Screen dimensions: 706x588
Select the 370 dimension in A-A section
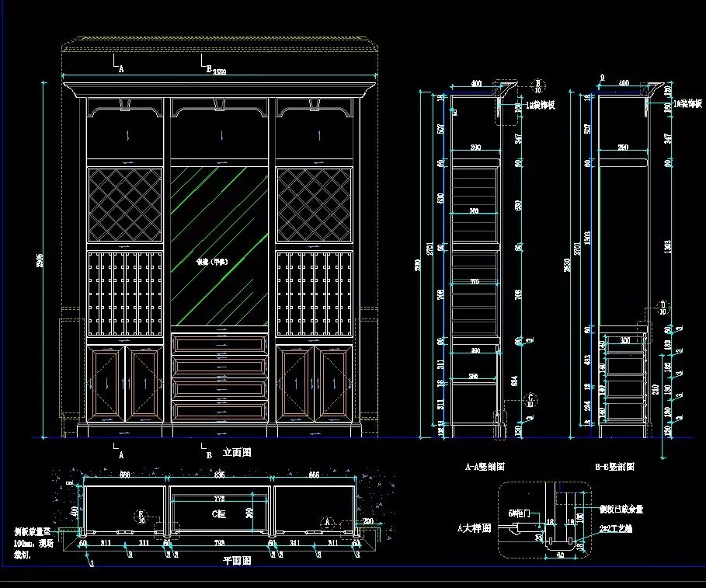click(x=475, y=281)
